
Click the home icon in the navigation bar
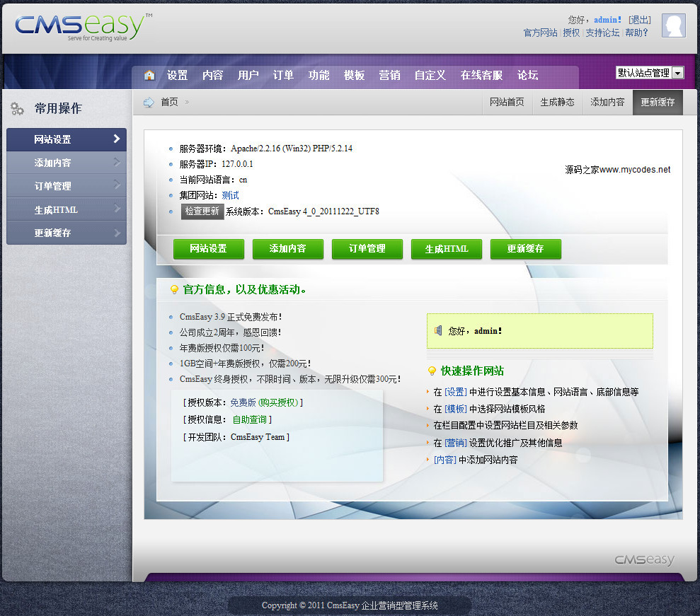click(149, 75)
